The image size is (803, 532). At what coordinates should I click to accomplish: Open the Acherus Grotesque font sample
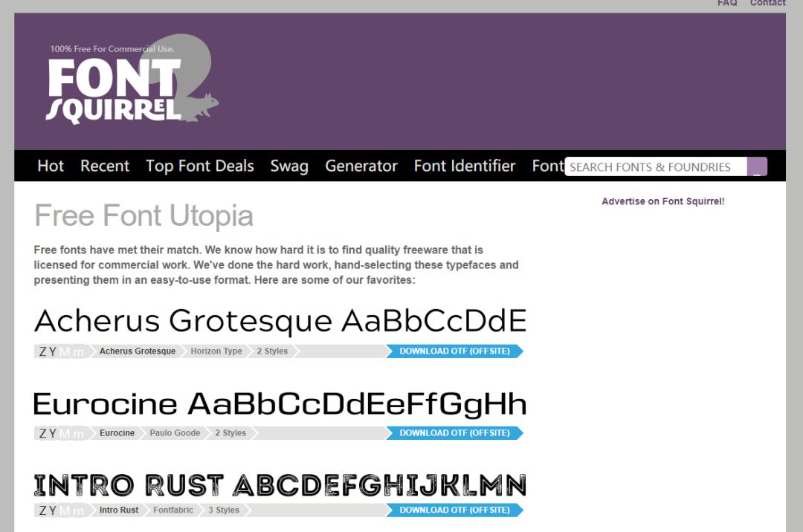point(280,321)
